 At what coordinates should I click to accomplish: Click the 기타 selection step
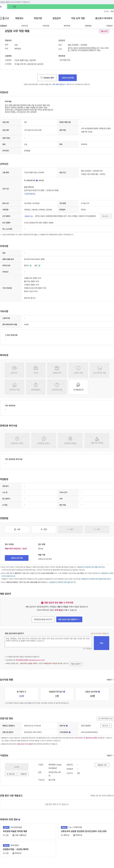coord(97,529)
